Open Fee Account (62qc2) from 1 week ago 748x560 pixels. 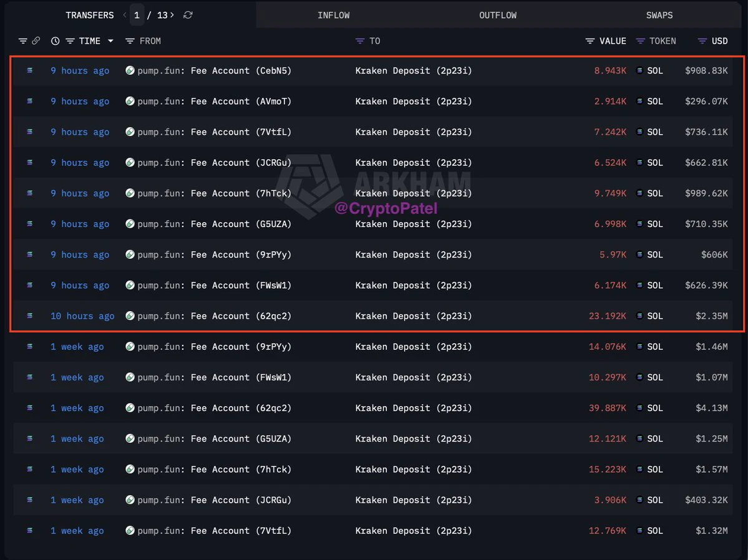[x=214, y=408]
